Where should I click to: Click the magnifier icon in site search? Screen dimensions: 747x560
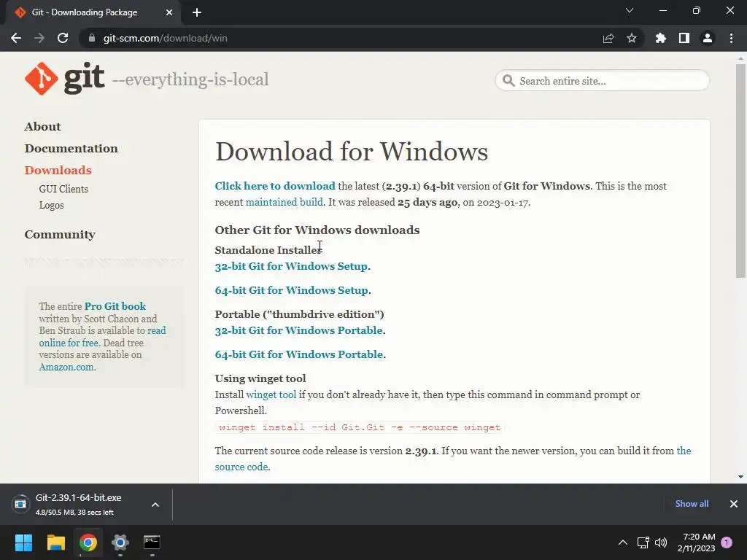(508, 80)
